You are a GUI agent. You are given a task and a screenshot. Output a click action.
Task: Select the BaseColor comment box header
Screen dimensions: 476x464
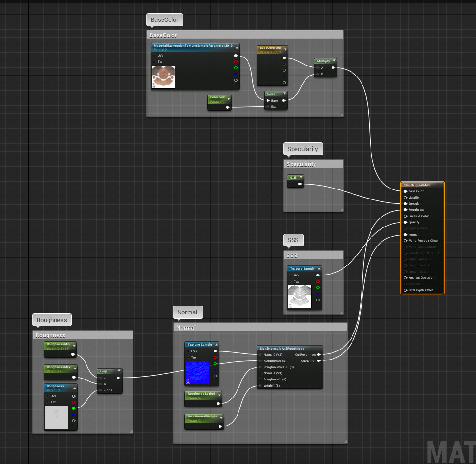[x=245, y=35]
